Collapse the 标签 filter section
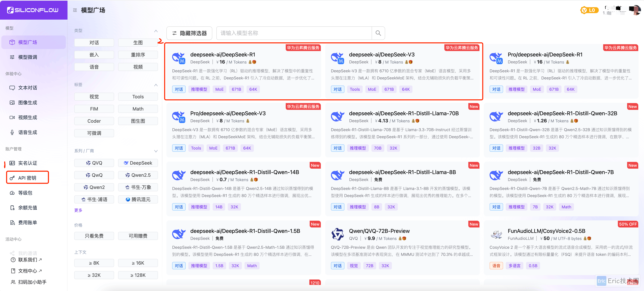 (156, 85)
